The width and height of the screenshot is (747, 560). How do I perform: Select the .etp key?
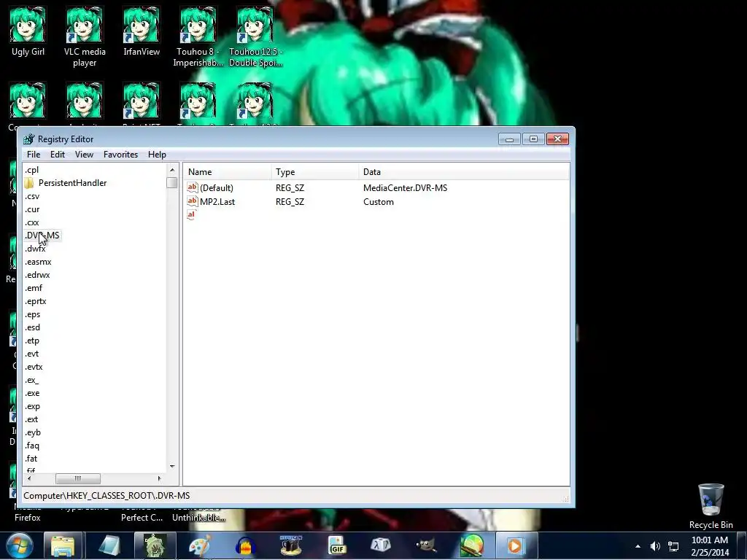coord(32,341)
